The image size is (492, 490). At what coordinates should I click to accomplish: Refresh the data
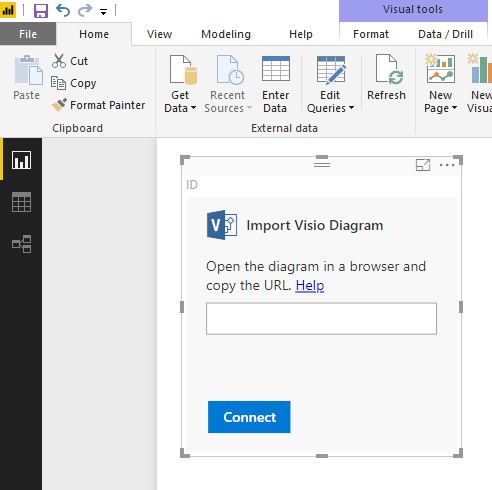(x=387, y=78)
